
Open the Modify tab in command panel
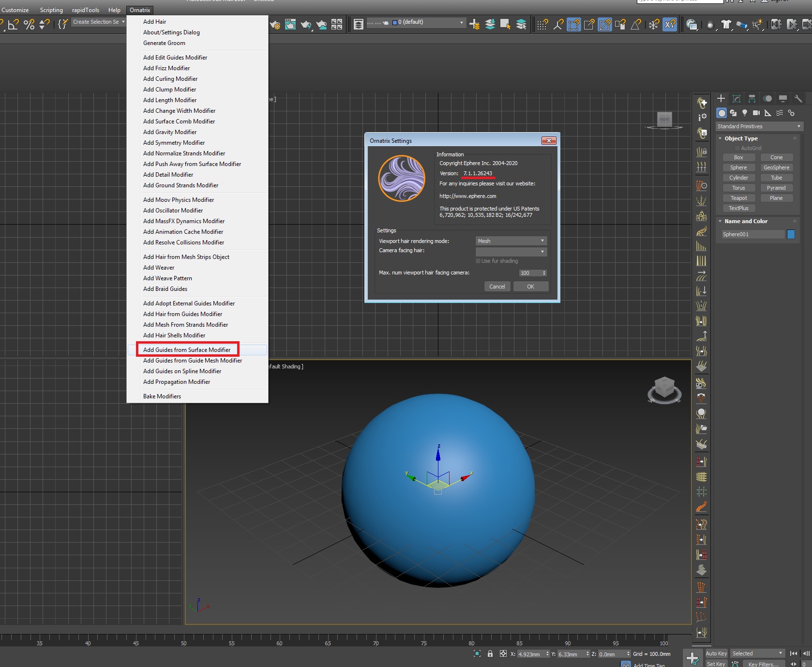click(x=736, y=99)
